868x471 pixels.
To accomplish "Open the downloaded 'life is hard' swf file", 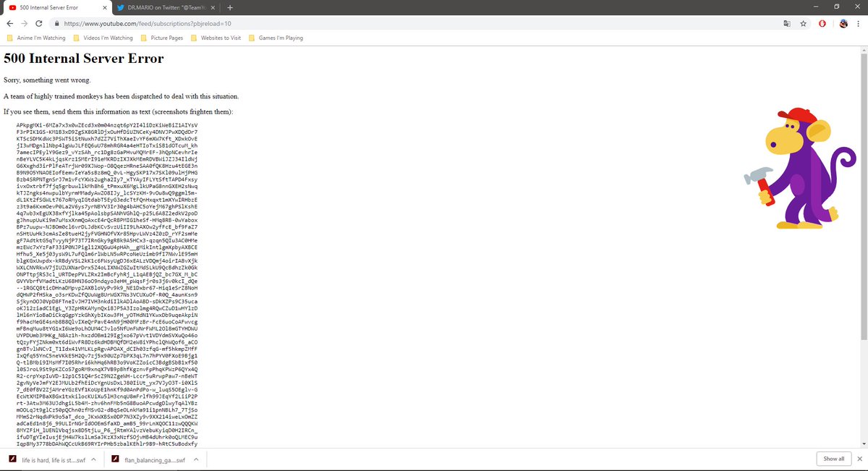I will (46, 459).
